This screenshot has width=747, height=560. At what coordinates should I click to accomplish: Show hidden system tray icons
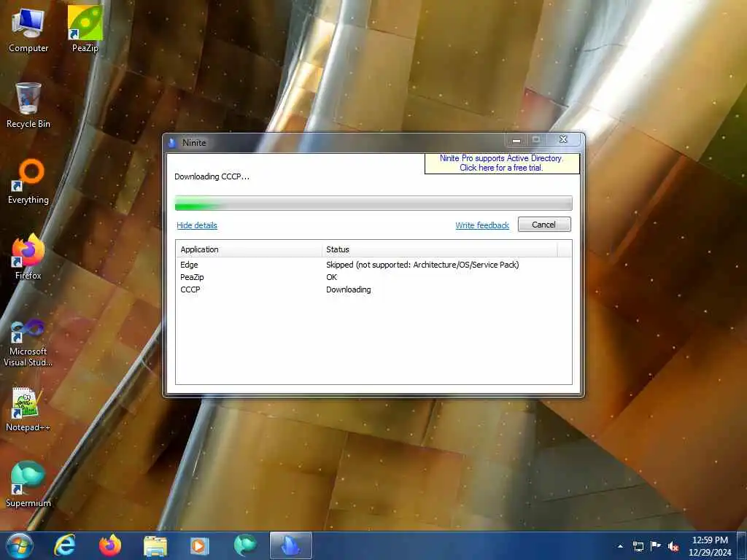(620, 546)
